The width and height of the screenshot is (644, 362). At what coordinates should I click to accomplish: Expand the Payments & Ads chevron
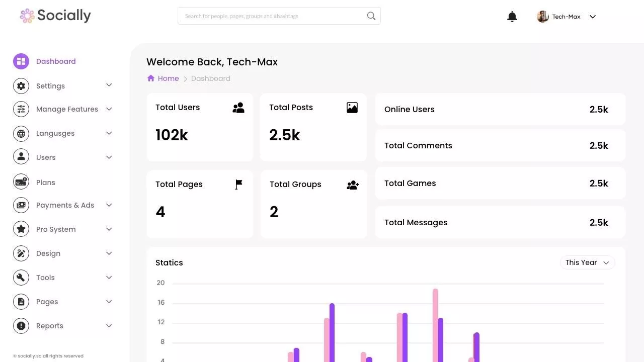[109, 205]
